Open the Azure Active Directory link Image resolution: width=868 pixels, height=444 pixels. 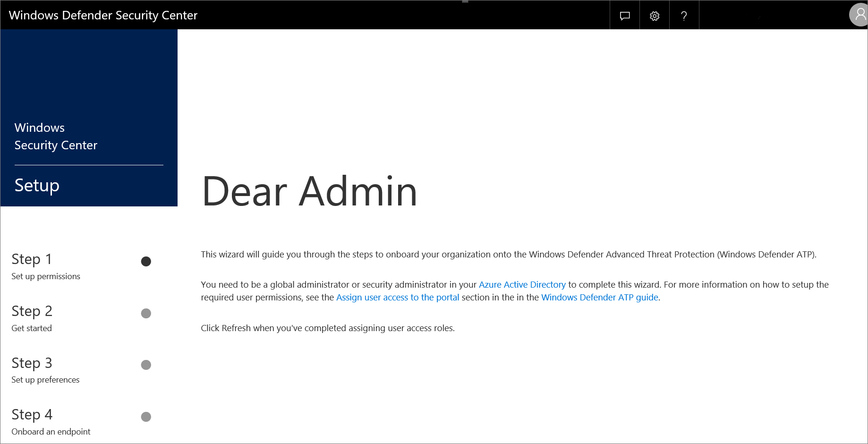(x=522, y=285)
